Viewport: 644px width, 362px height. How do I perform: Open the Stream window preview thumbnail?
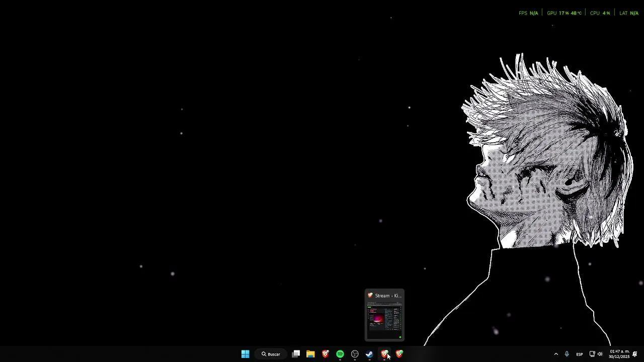[384, 320]
